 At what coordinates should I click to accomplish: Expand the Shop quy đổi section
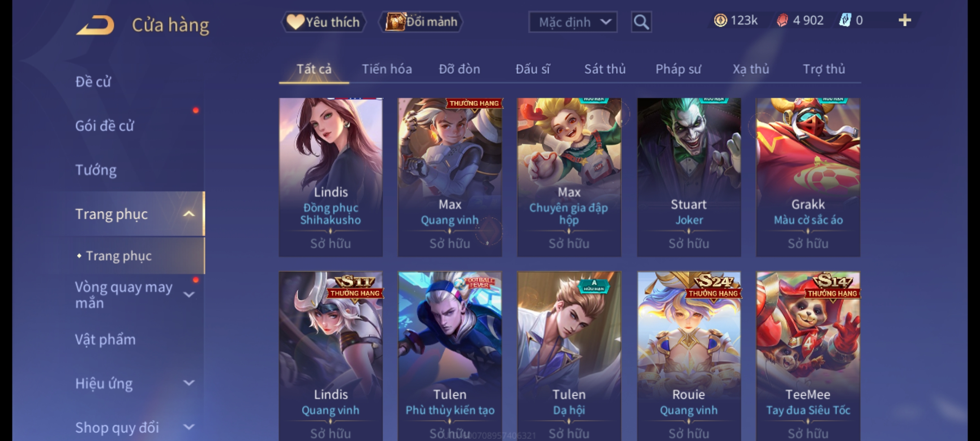tap(189, 427)
